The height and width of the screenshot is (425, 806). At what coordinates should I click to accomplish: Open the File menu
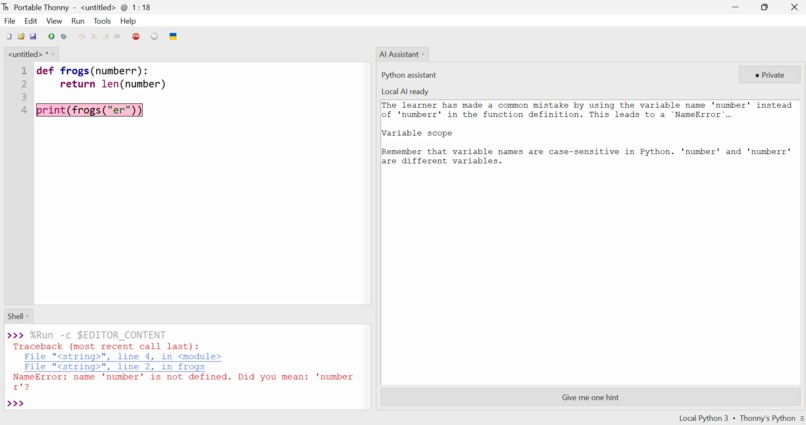(10, 21)
